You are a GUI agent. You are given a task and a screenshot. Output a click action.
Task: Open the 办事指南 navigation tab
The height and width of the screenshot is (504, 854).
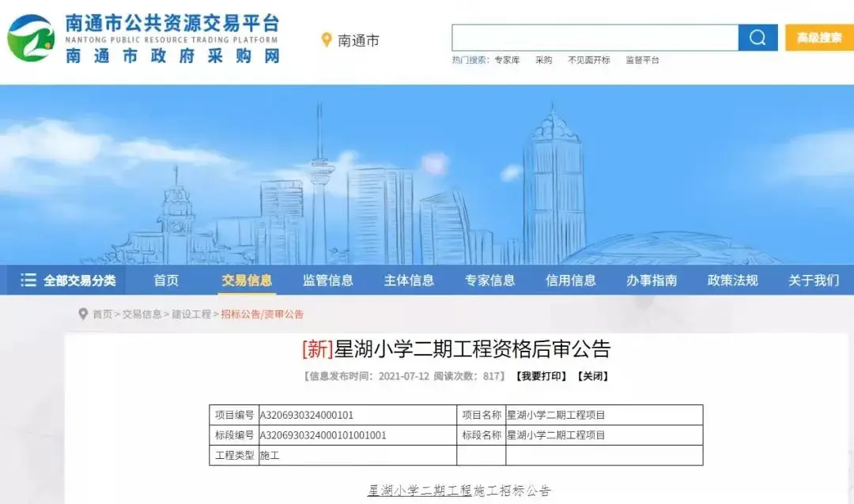(652, 280)
